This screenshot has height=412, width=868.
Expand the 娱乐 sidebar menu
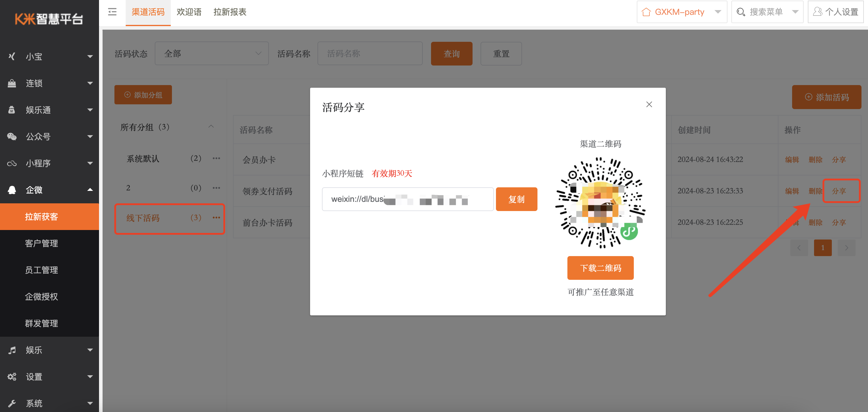pos(90,350)
